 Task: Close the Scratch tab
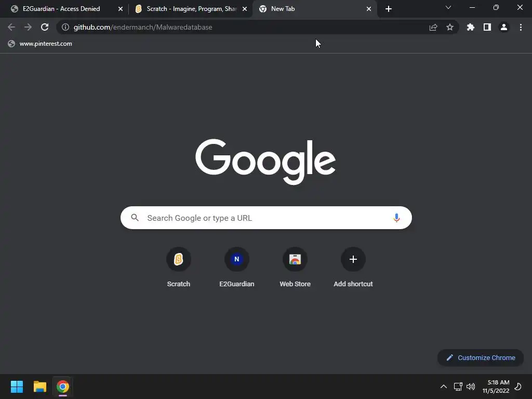pyautogui.click(x=245, y=9)
